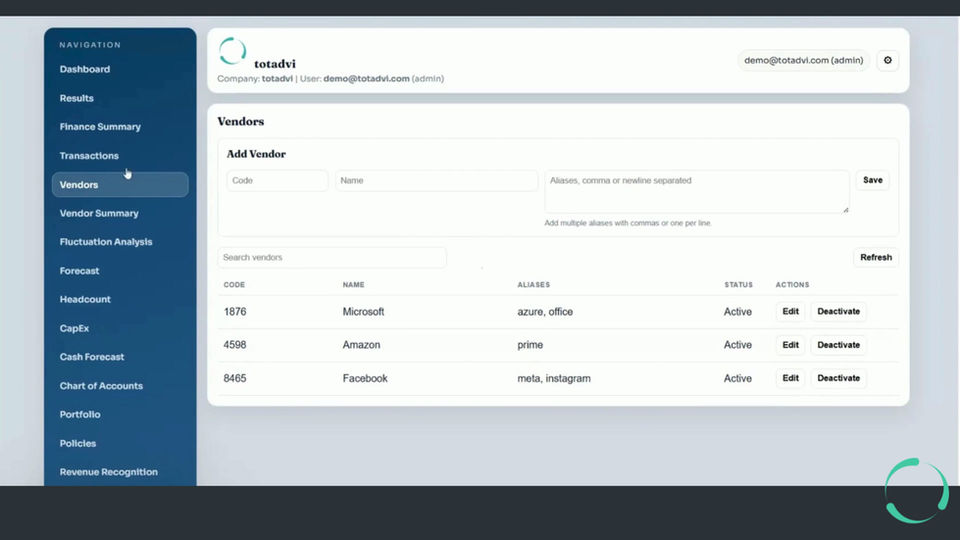This screenshot has height=540, width=960.
Task: Click the aliases 'azure, office'
Action: [x=545, y=312]
